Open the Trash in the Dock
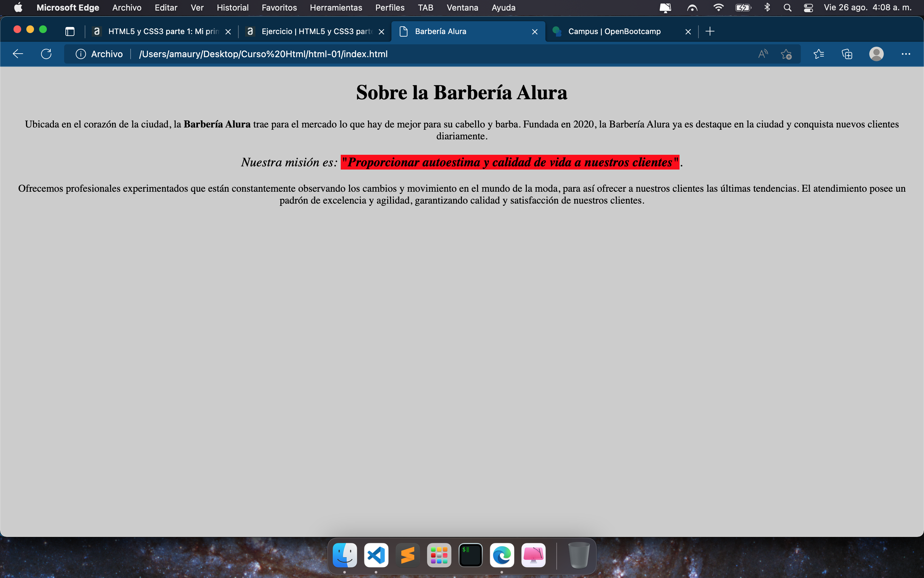 click(x=579, y=555)
